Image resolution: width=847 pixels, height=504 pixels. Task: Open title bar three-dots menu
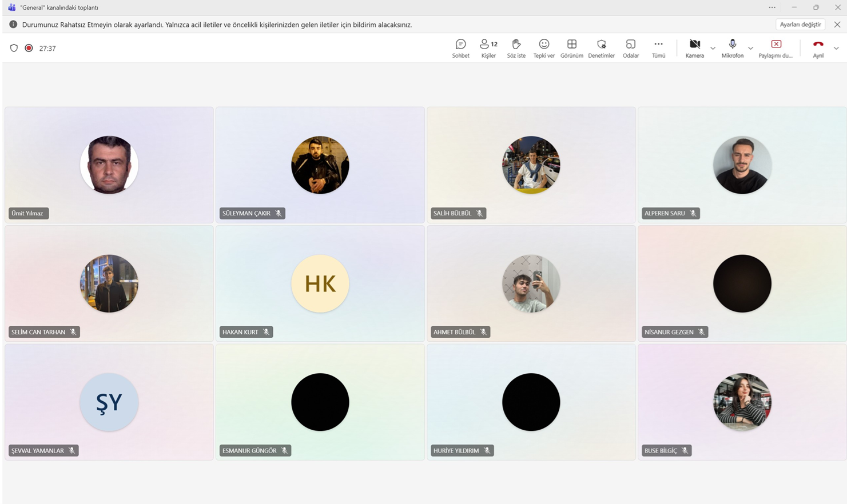(772, 7)
